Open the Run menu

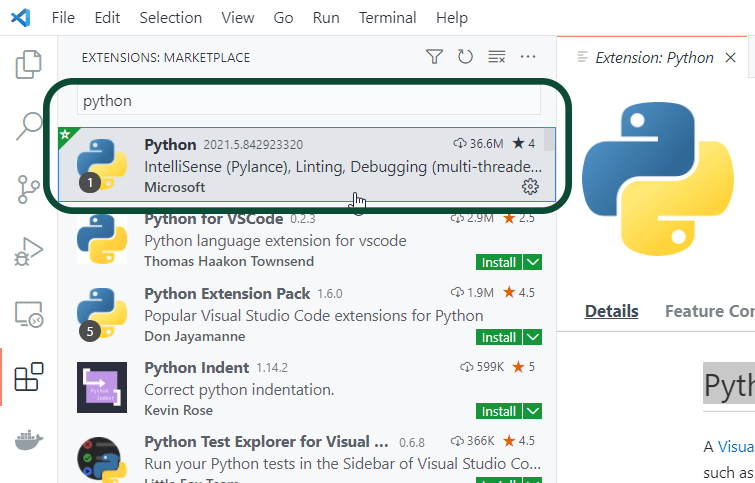coord(326,18)
